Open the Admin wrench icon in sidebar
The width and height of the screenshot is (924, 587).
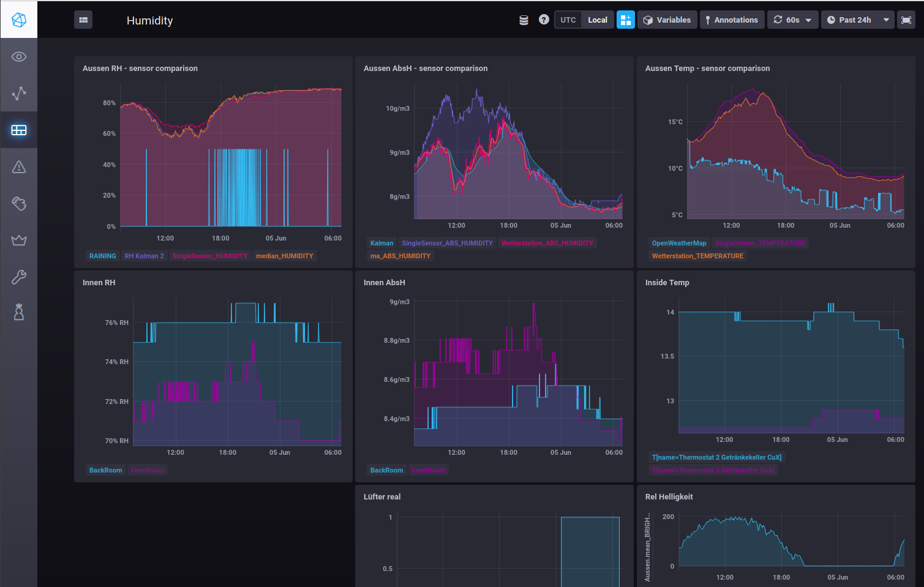pos(19,277)
